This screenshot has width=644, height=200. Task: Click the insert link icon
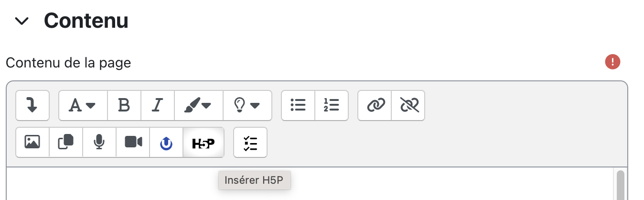click(x=375, y=105)
